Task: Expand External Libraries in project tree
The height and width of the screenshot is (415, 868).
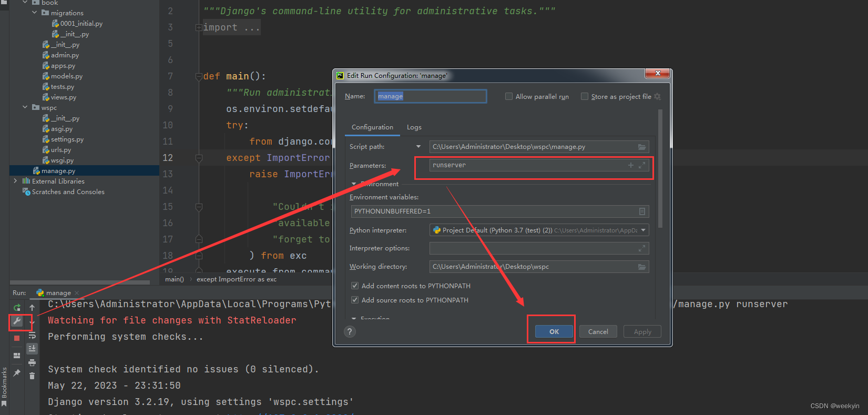Action: click(15, 181)
